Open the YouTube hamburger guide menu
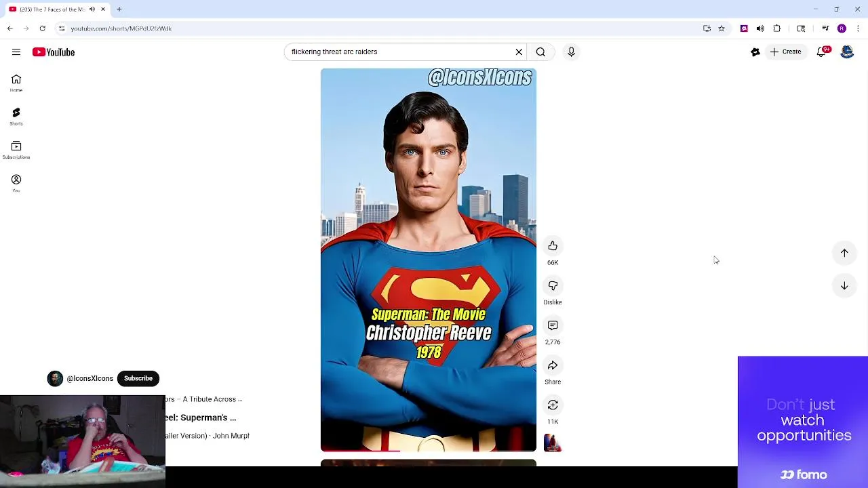868x488 pixels. pyautogui.click(x=16, y=52)
